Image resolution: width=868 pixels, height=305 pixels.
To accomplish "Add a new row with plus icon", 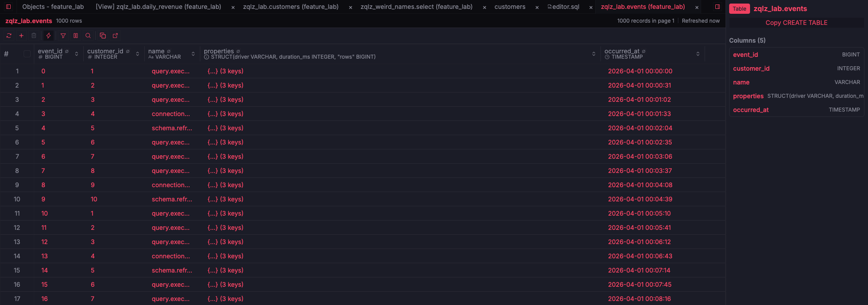I will 21,36.
